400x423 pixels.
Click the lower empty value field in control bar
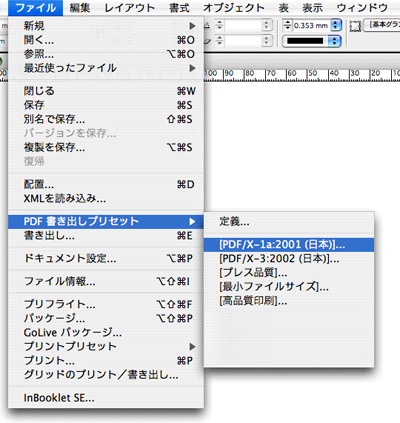coord(244,41)
